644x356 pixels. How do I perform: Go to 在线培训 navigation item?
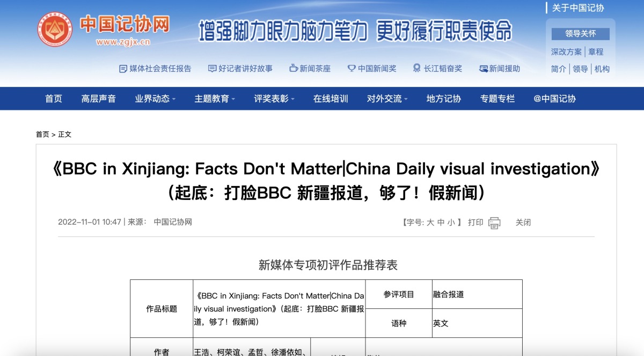331,99
